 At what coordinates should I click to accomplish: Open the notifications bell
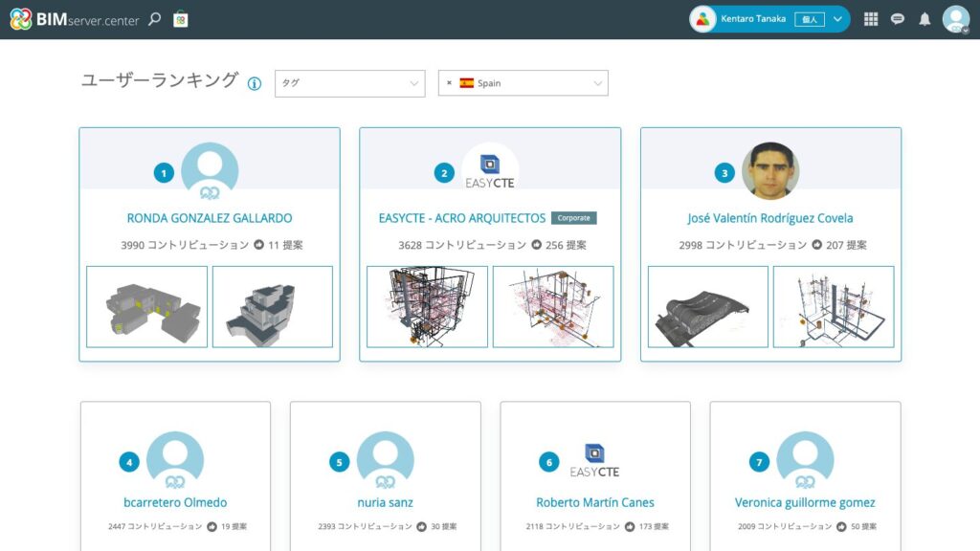click(925, 19)
